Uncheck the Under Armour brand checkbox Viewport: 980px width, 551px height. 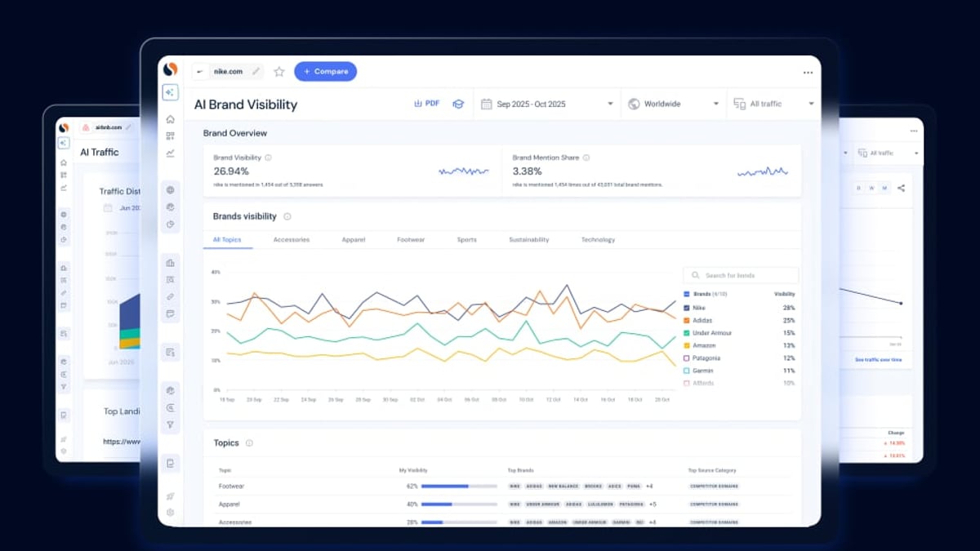click(685, 333)
